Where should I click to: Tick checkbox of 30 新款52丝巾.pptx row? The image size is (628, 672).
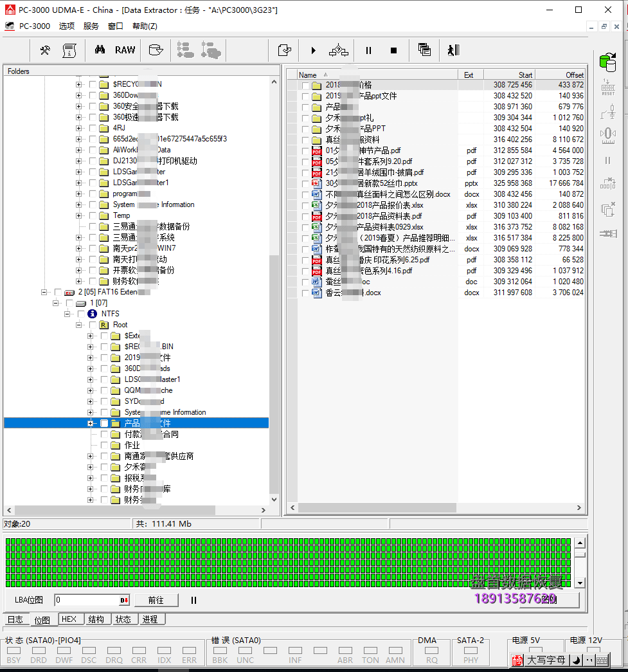pyautogui.click(x=305, y=184)
